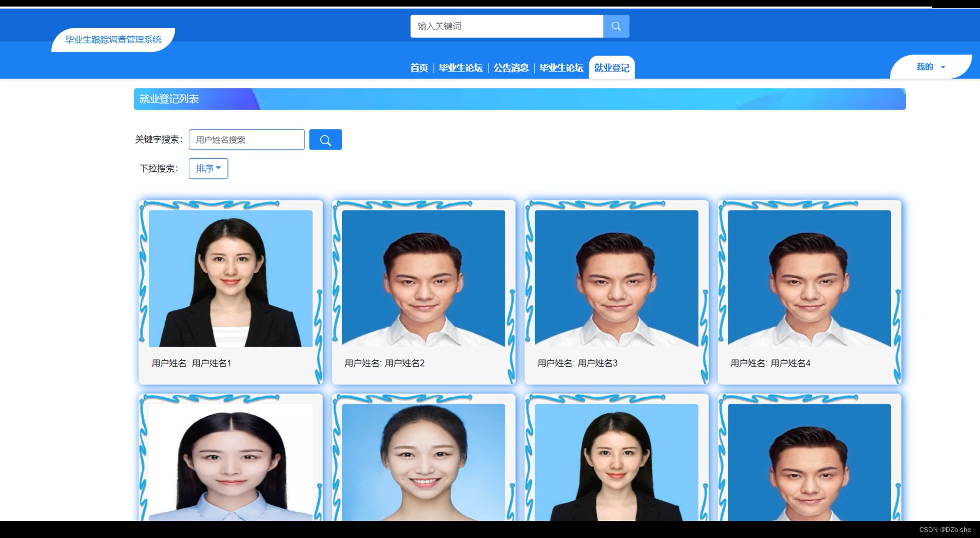Image resolution: width=980 pixels, height=538 pixels.
Task: Open photo of 用户姓名2
Action: [423, 278]
